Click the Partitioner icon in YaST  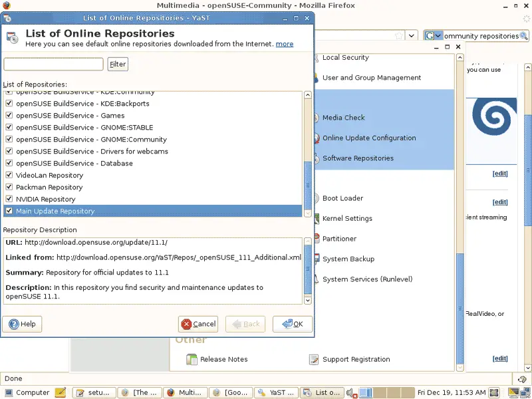(x=317, y=239)
